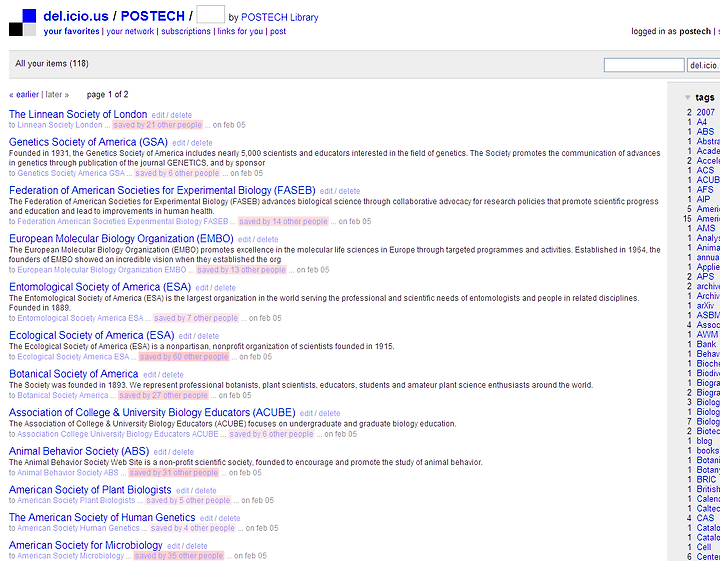720x561 pixels.
Task: Edit the Entomological Society of America bookmark
Action: [202, 288]
